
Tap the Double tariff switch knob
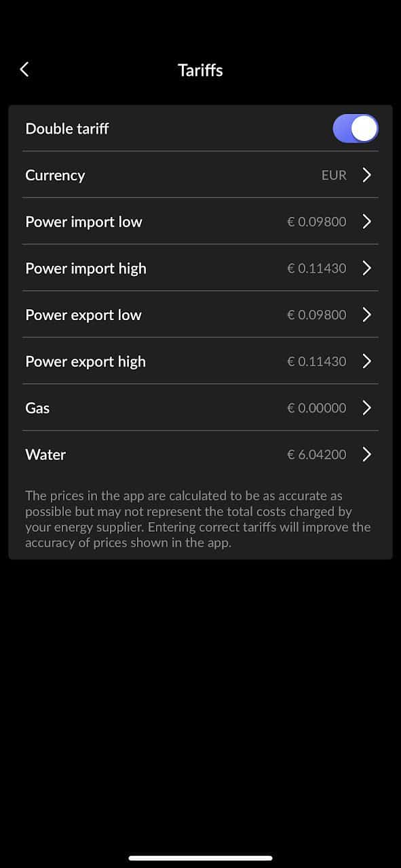365,128
